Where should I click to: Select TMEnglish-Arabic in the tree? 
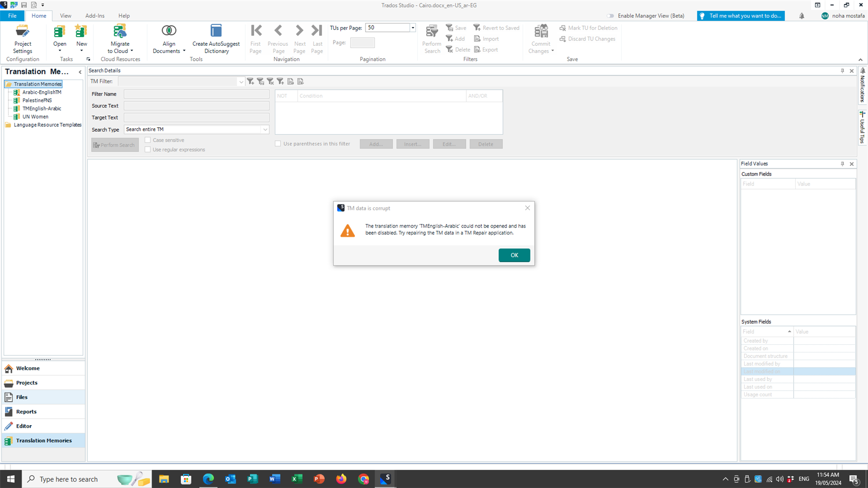tap(42, 108)
